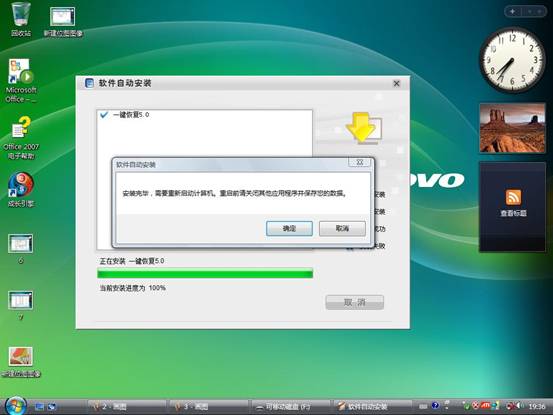This screenshot has width=553, height=415.
Task: Select the 新建位图图像 bitmap desktop icon
Action: [63, 21]
